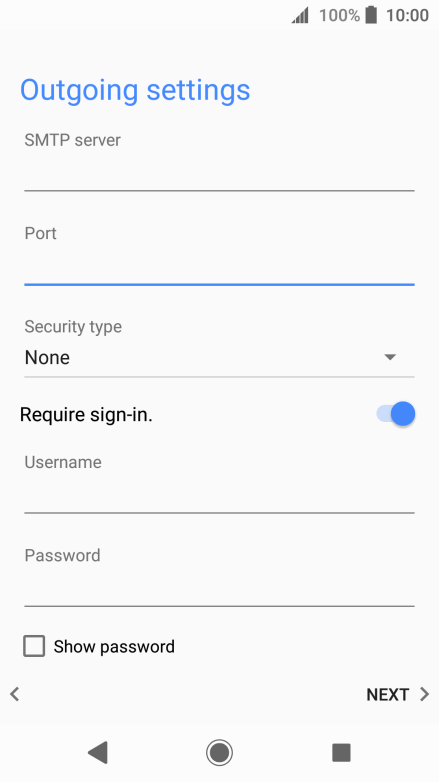439x782 pixels.
Task: Tap the recent apps square button
Action: click(341, 752)
